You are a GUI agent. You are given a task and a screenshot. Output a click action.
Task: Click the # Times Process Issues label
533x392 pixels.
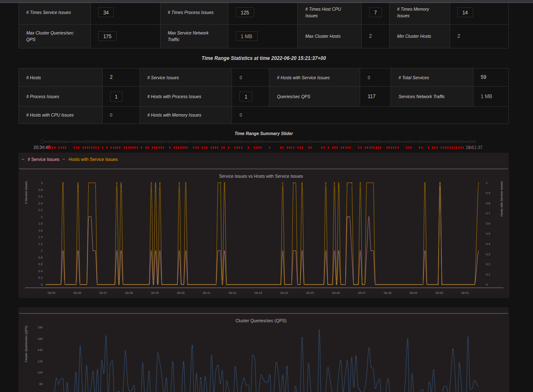191,12
